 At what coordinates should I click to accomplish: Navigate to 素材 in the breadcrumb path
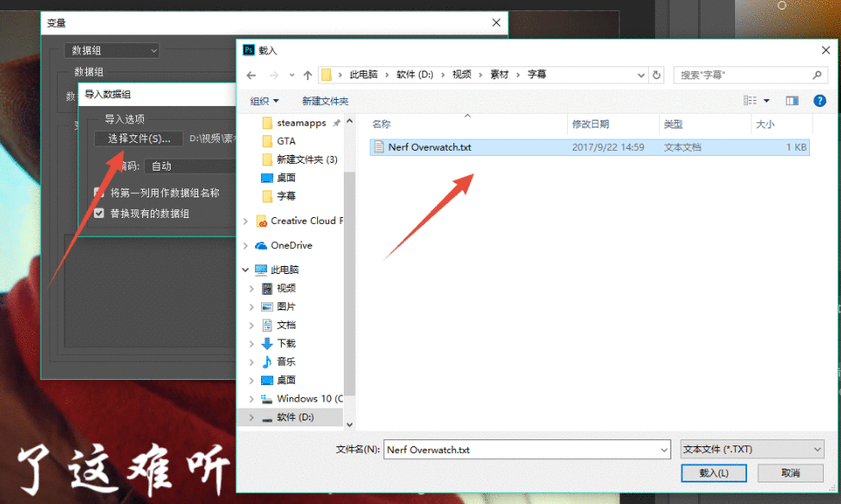pyautogui.click(x=500, y=75)
